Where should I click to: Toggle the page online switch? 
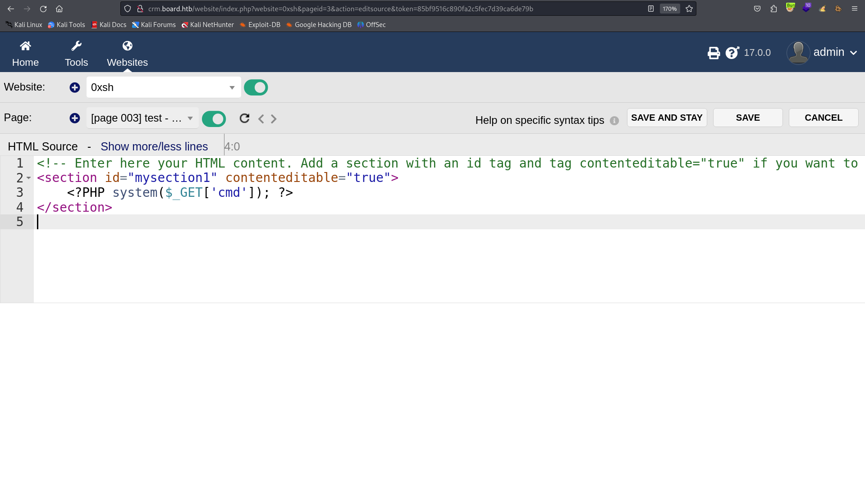[x=214, y=119]
